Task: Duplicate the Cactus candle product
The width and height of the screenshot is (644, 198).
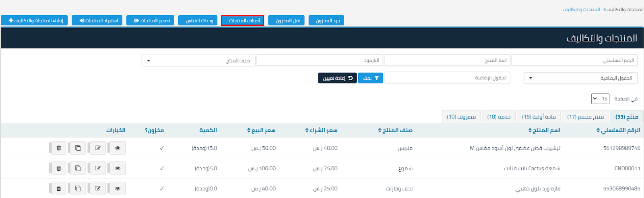Action: pyautogui.click(x=78, y=168)
